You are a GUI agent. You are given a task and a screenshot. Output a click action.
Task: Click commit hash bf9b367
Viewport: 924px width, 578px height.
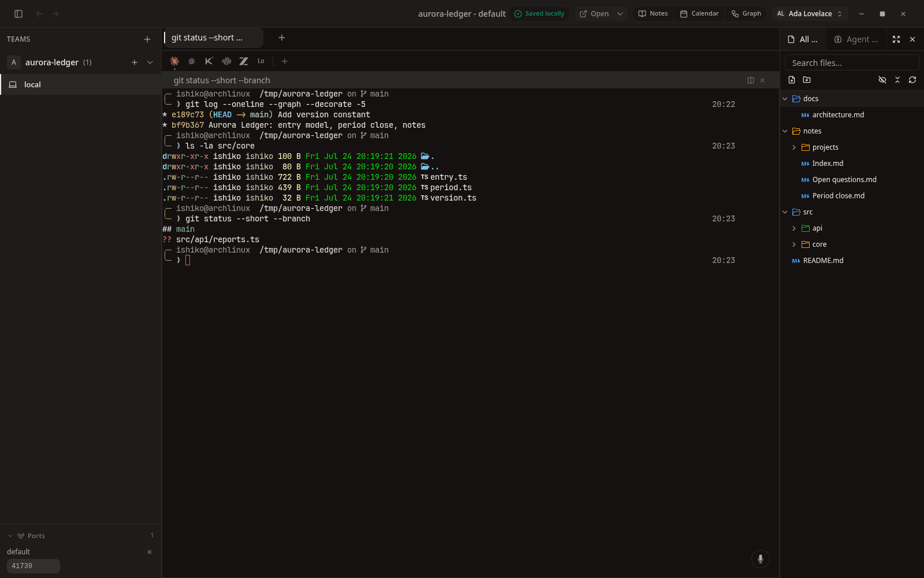click(x=188, y=125)
